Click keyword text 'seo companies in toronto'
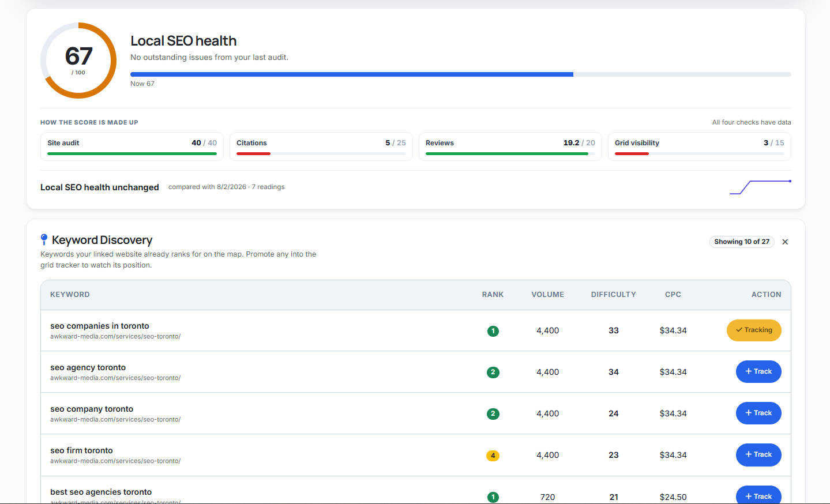The image size is (830, 504). (x=100, y=326)
